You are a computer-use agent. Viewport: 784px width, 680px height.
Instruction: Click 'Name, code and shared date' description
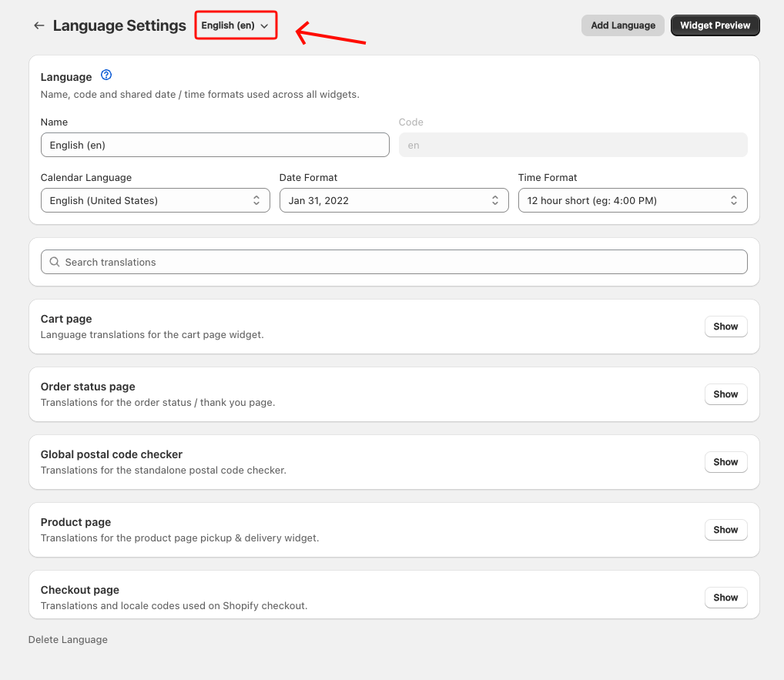click(x=200, y=95)
